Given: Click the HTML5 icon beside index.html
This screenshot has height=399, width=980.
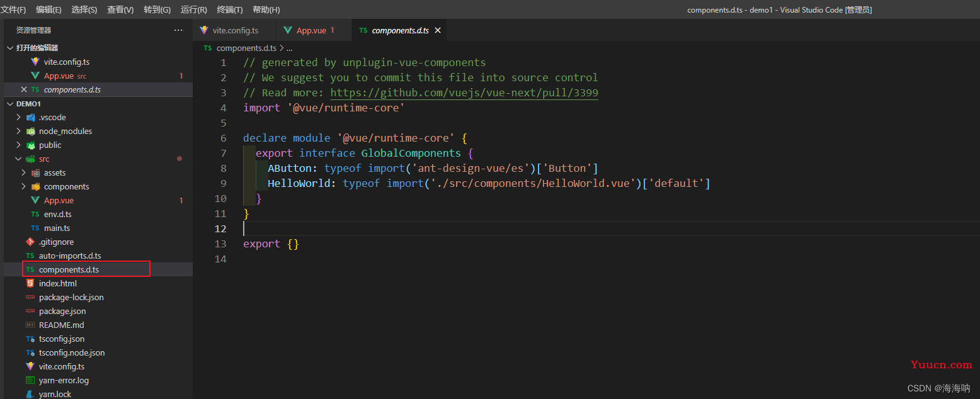Looking at the screenshot, I should (30, 283).
